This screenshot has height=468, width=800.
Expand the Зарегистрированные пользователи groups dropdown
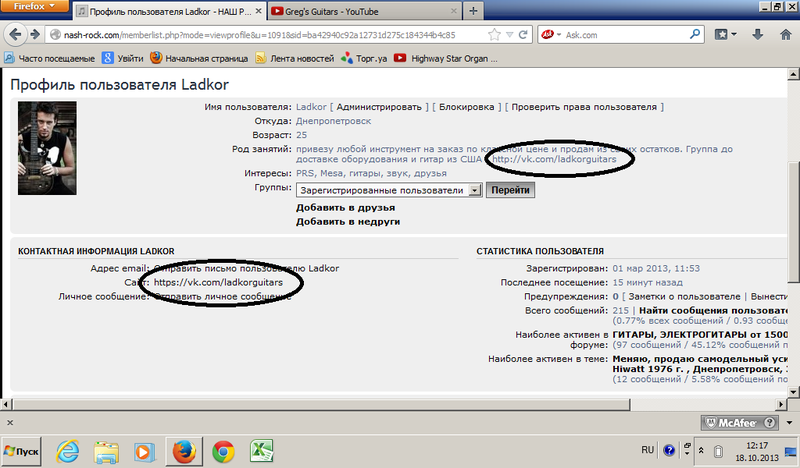475,190
